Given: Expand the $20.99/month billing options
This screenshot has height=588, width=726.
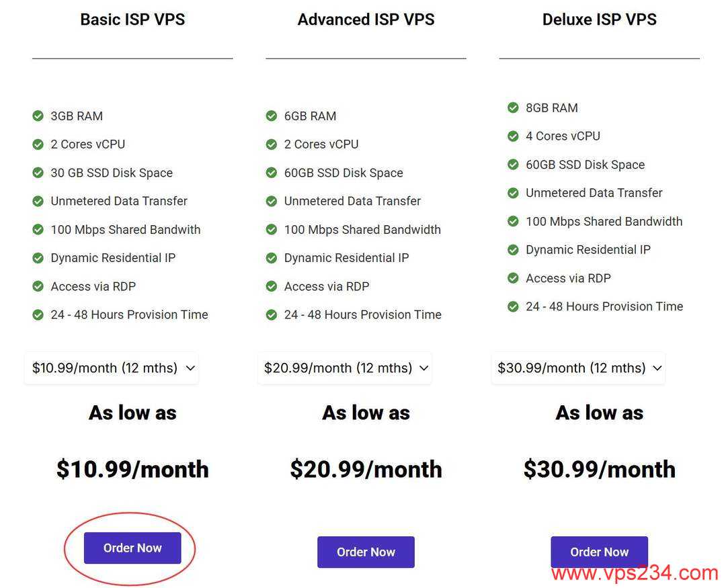Looking at the screenshot, I should (x=344, y=368).
